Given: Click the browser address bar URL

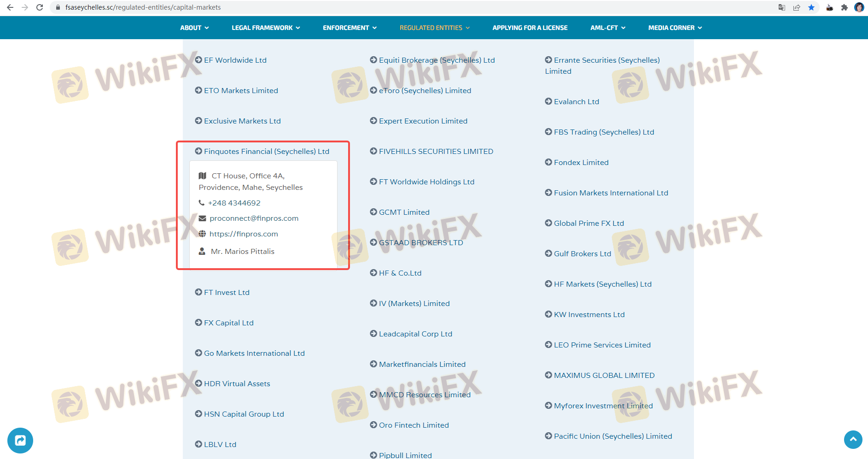Looking at the screenshot, I should [143, 7].
